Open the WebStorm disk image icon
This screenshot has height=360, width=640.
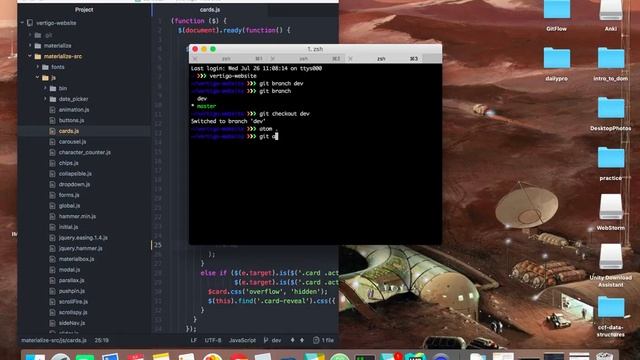coord(611,207)
